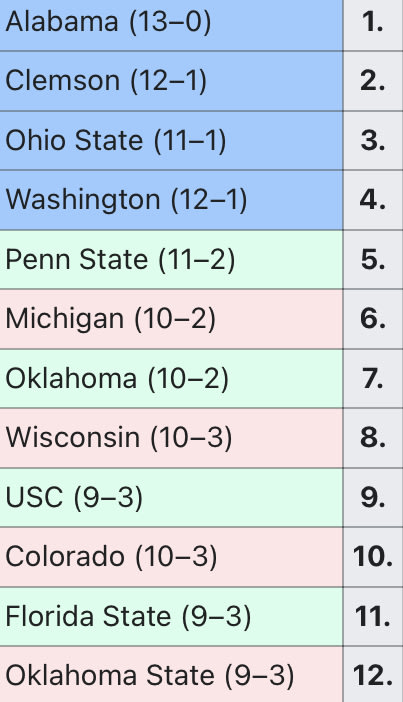Select rank number 4. cell
This screenshot has width=403, height=702.
pyautogui.click(x=373, y=200)
